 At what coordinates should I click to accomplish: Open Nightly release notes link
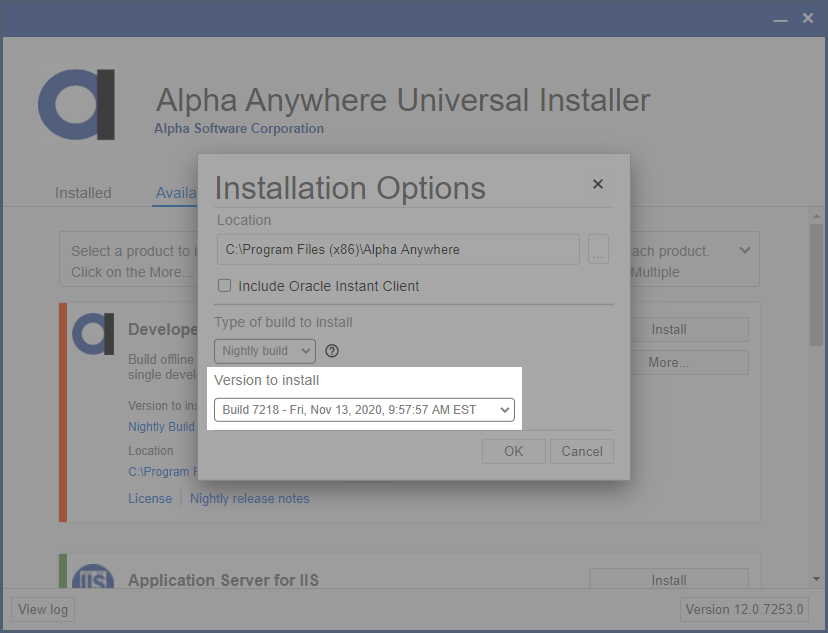249,498
